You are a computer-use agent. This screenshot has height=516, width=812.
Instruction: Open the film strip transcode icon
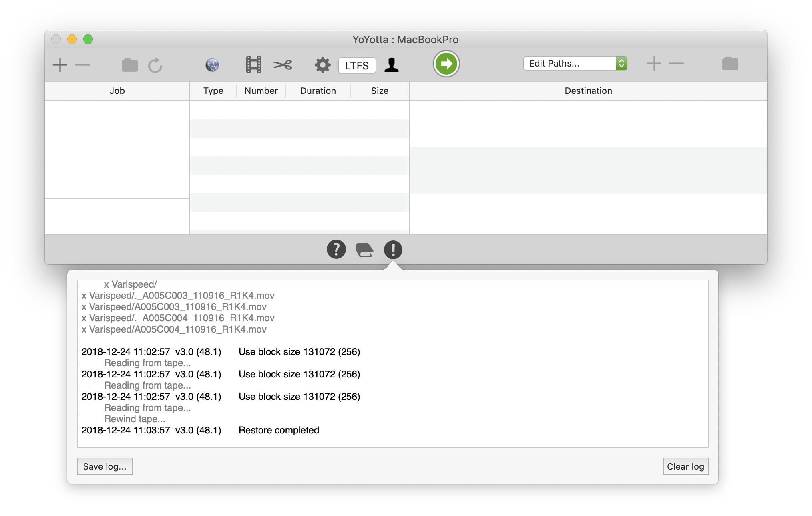(253, 64)
